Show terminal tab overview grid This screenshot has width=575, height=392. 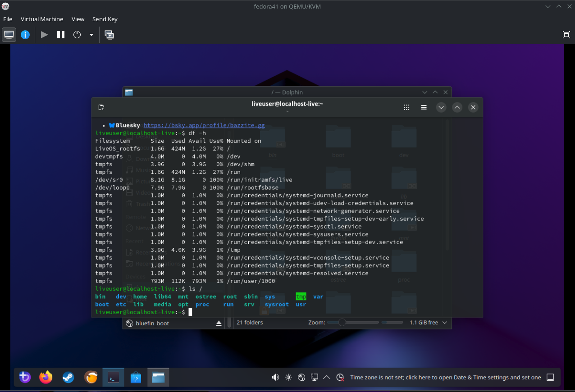tap(406, 107)
